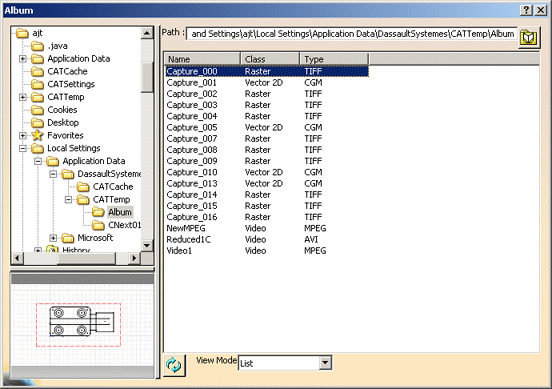This screenshot has width=552, height=389.
Task: Sort list by Type column header
Action: pos(334,59)
